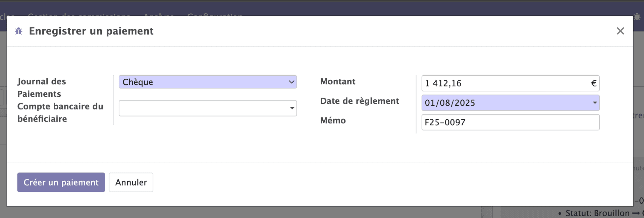Click the debug bug icon beside dialog title
The height and width of the screenshot is (218, 644).
[19, 31]
